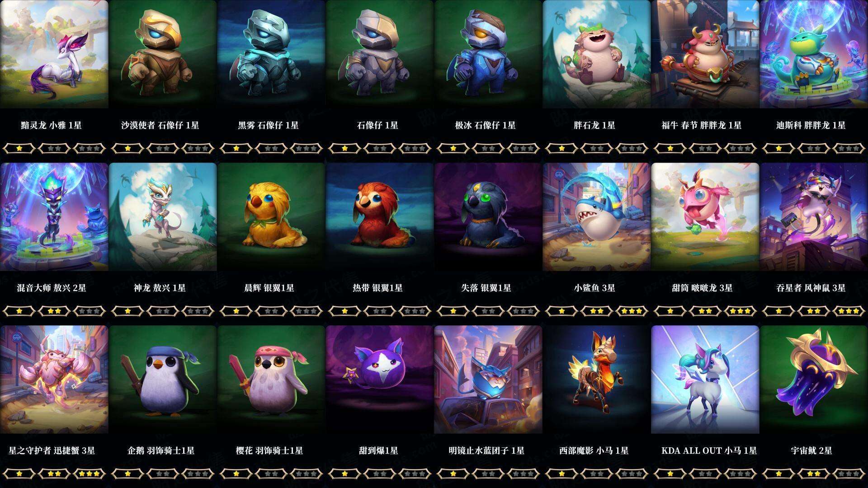Screen dimensions: 868x488
Task: Open the 甜到爆 purple cat portrait
Action: (380, 380)
